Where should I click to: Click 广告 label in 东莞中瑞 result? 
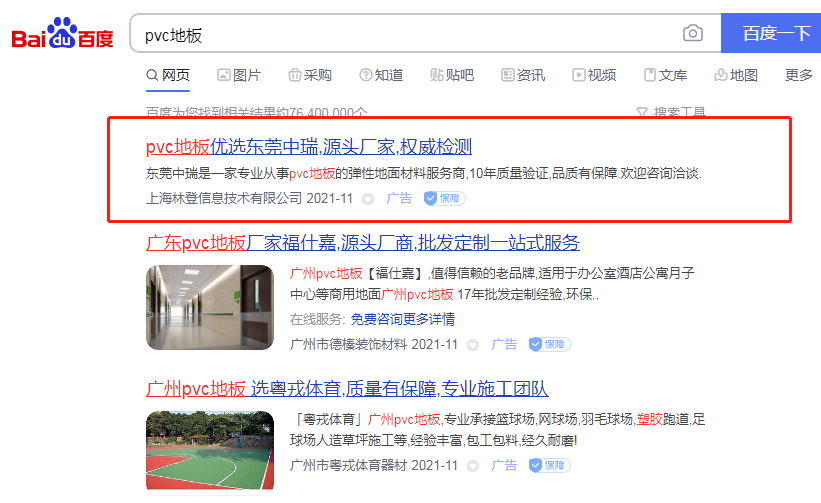[399, 198]
